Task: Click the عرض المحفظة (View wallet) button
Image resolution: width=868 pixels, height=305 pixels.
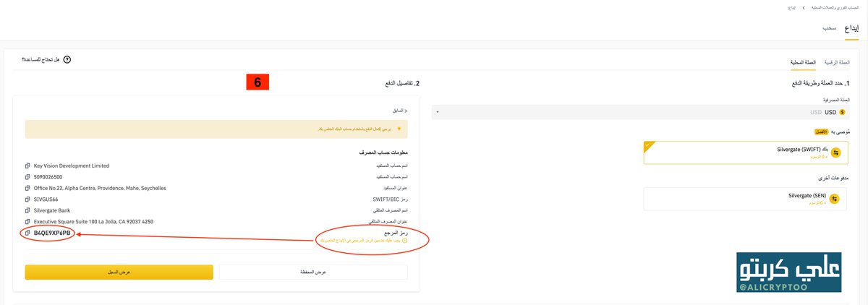Action: click(x=314, y=272)
